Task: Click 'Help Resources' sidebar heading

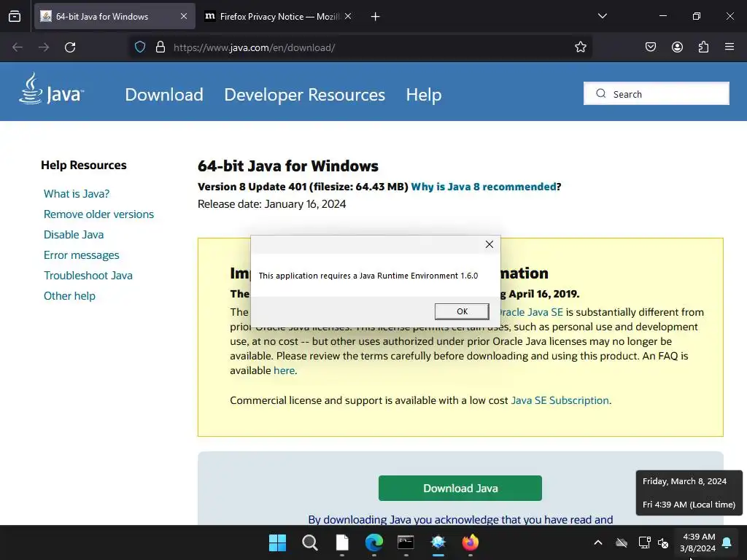Action: [84, 166]
